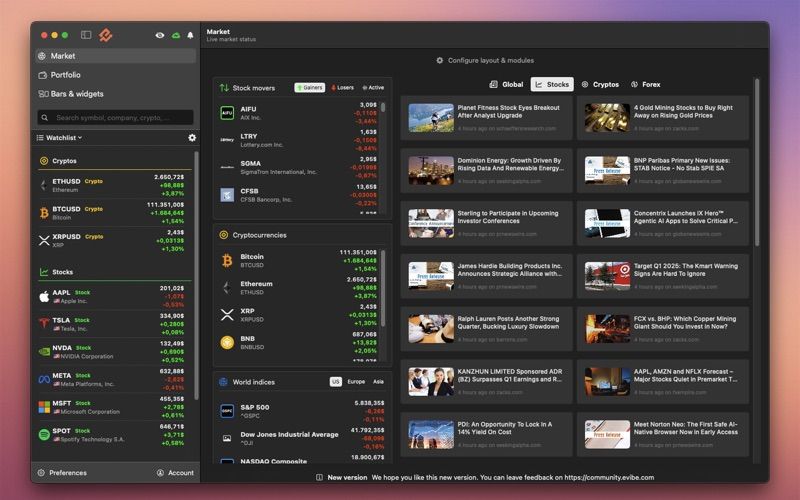This screenshot has width=800, height=500.
Task: Focus the symbol search field
Action: point(115,117)
